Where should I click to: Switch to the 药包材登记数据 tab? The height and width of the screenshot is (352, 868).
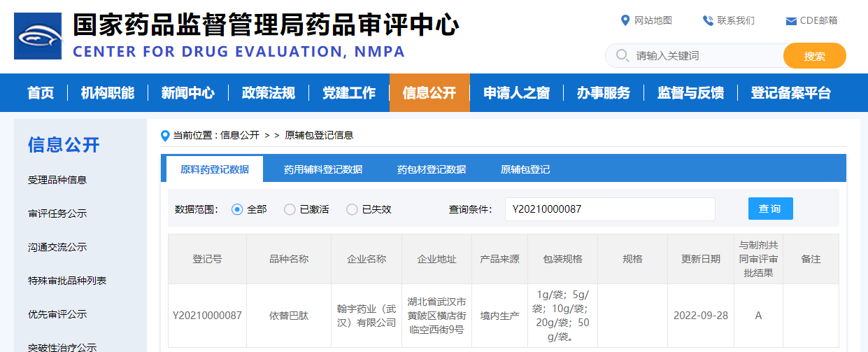coord(431,169)
